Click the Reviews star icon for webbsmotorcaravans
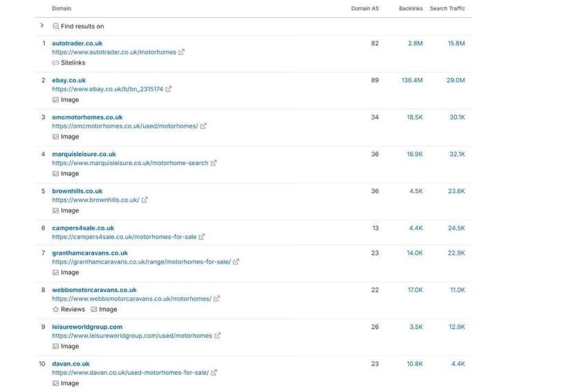Screen dimensions: 561x392 coord(55,309)
